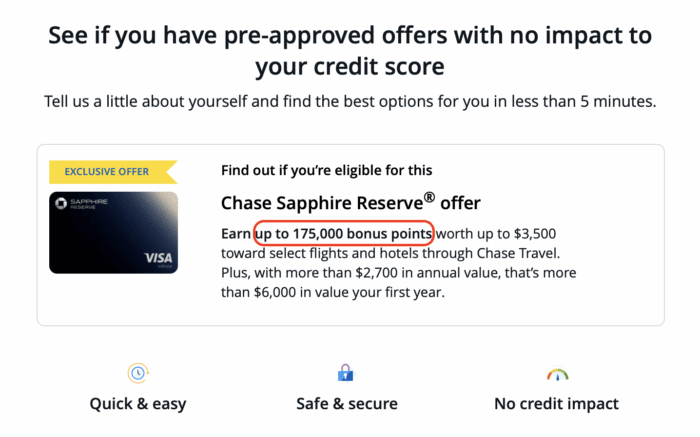Image resolution: width=700 pixels, height=437 pixels.
Task: Click the Chase logo on the card
Action: pos(61,205)
